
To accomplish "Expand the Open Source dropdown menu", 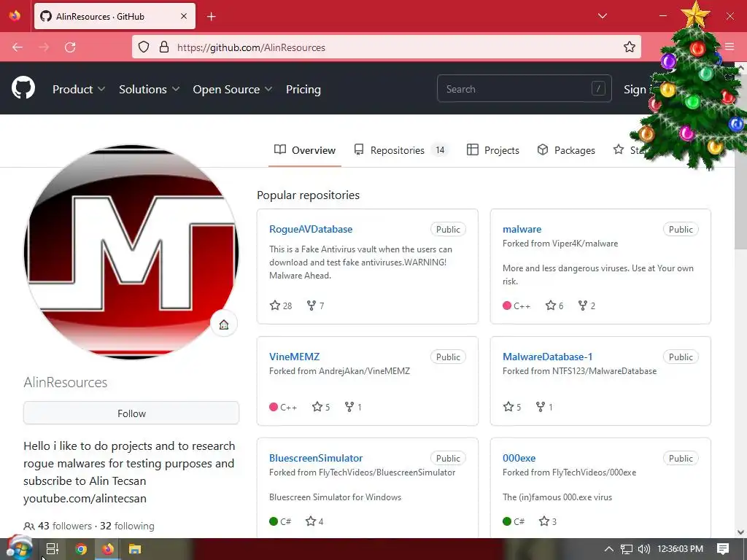I will tap(233, 89).
